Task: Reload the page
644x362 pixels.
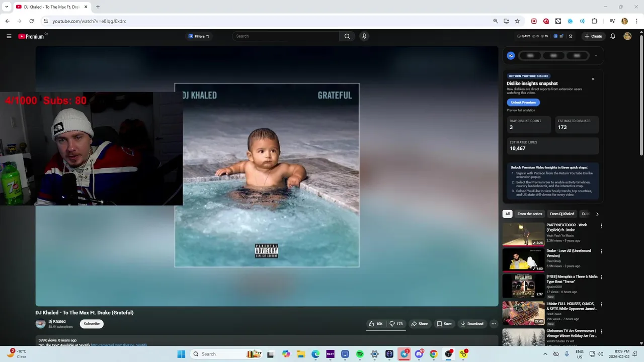Action: click(x=31, y=21)
